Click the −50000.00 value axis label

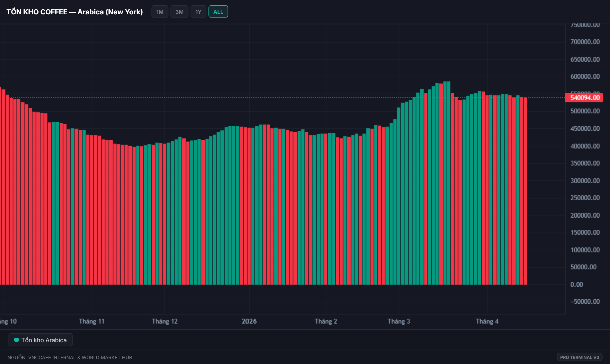tap(585, 301)
